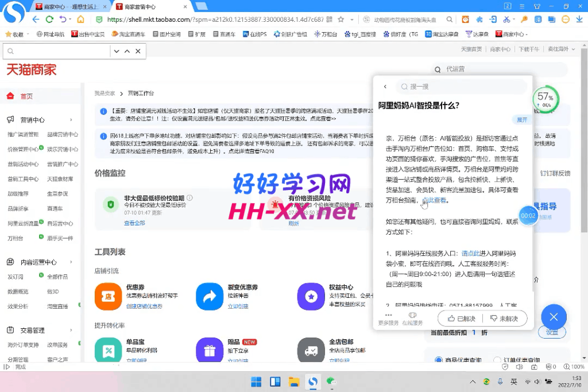Image resolution: width=588 pixels, height=392 pixels.
Task: Open the 图片空间 bookmark
Action: [x=167, y=34]
